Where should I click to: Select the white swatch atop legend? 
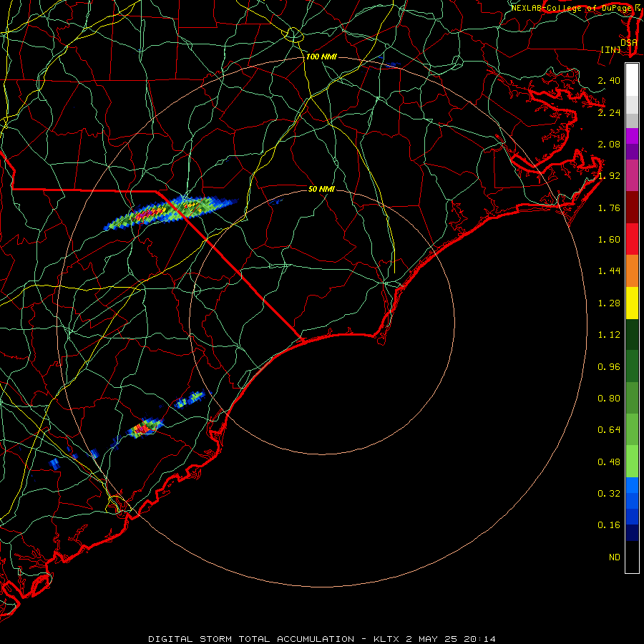pyautogui.click(x=632, y=80)
